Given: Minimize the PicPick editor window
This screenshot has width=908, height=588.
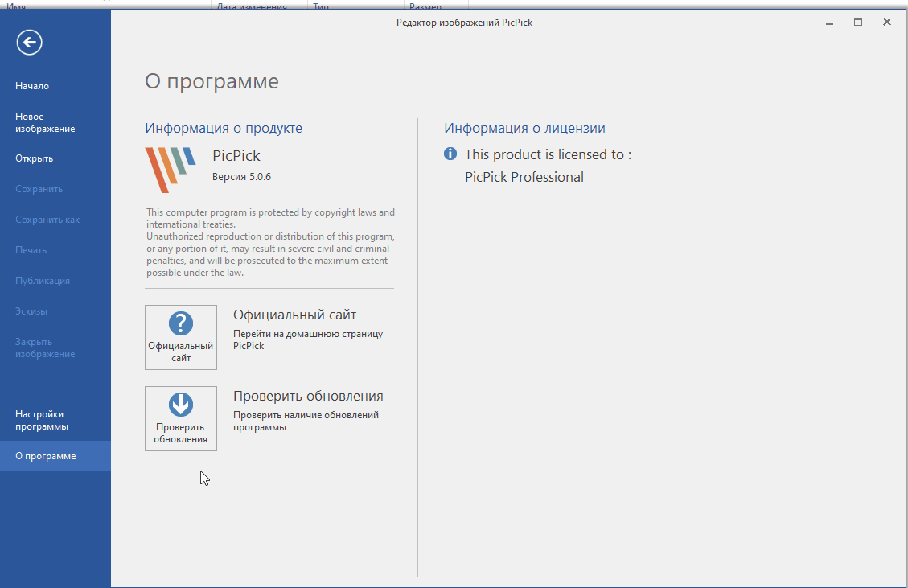Looking at the screenshot, I should tap(829, 23).
